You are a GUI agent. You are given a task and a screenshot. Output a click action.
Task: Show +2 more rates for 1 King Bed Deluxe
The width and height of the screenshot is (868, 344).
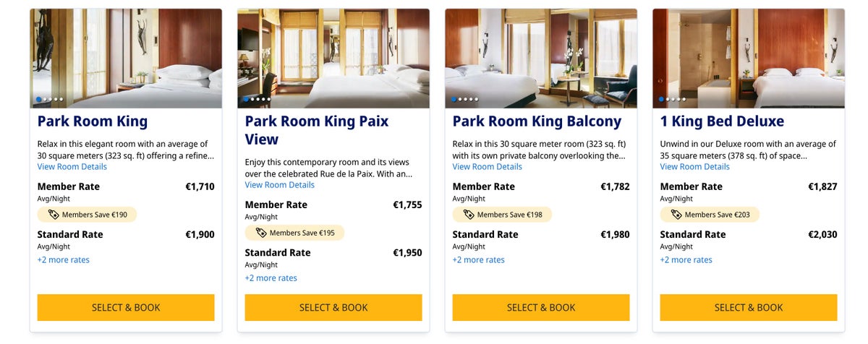pyautogui.click(x=686, y=259)
